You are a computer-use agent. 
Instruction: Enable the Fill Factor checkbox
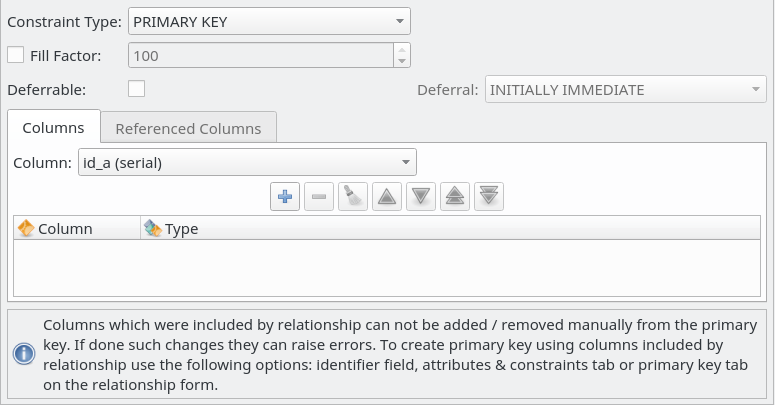[x=15, y=55]
